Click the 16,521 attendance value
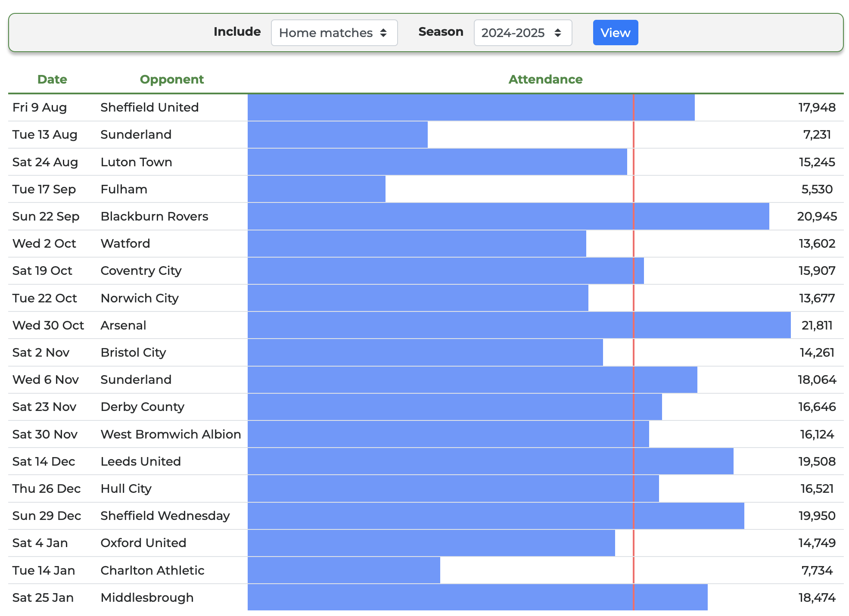Viewport: 849px width, 616px height. [817, 488]
